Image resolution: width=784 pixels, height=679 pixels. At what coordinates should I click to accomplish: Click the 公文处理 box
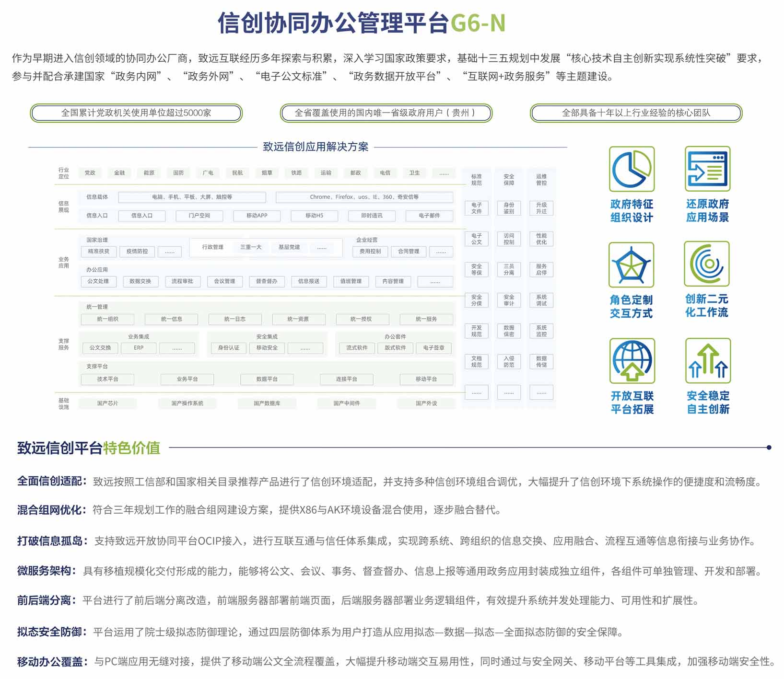tap(98, 282)
